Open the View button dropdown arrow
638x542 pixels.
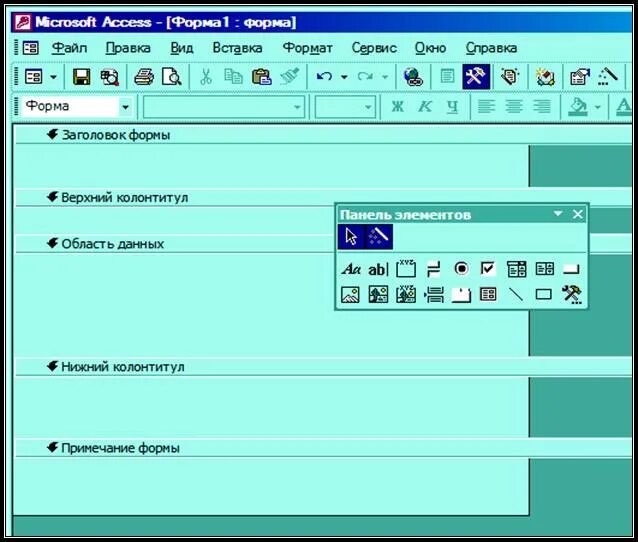pyautogui.click(x=54, y=76)
